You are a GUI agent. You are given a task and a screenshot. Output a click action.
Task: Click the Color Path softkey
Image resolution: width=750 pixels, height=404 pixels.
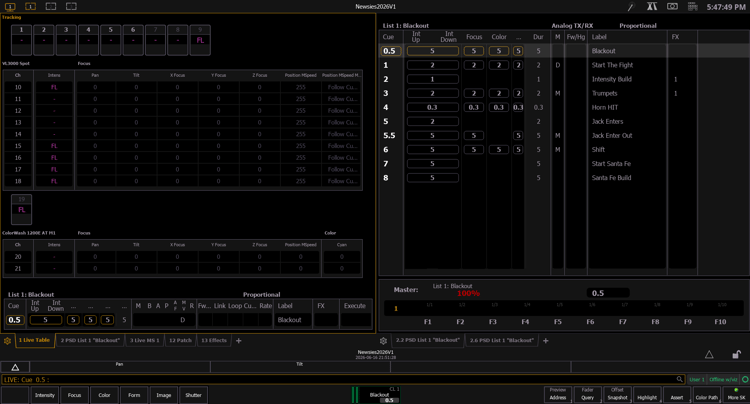pyautogui.click(x=706, y=394)
